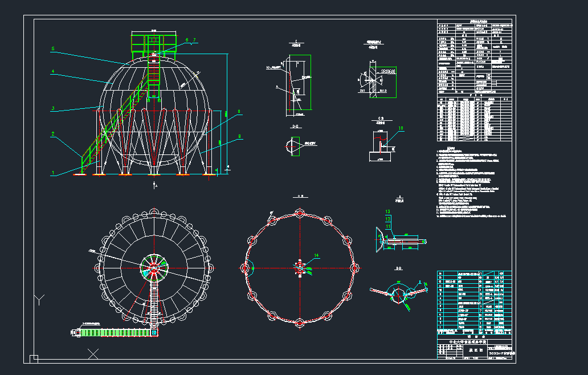Screen dimensions: 588x375
Task: Click the D-D section detail circle
Action: coord(293,145)
